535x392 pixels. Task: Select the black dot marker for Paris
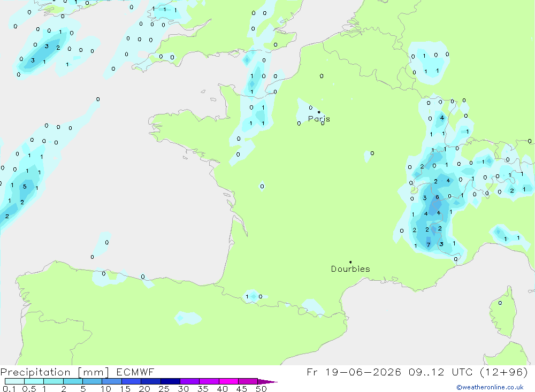point(319,112)
